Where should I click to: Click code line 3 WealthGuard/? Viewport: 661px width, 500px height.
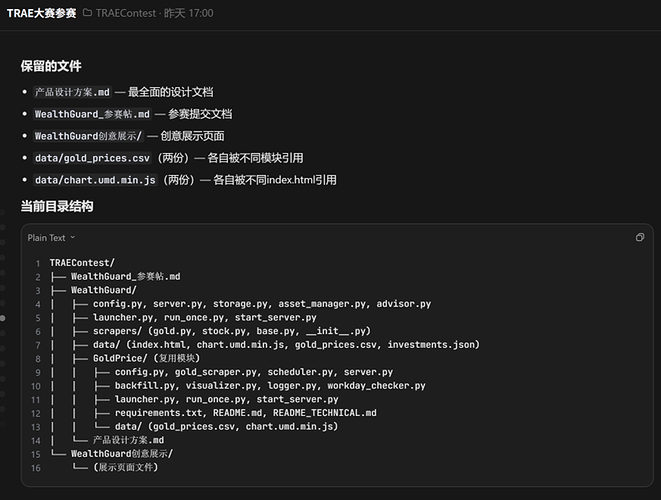pos(104,290)
